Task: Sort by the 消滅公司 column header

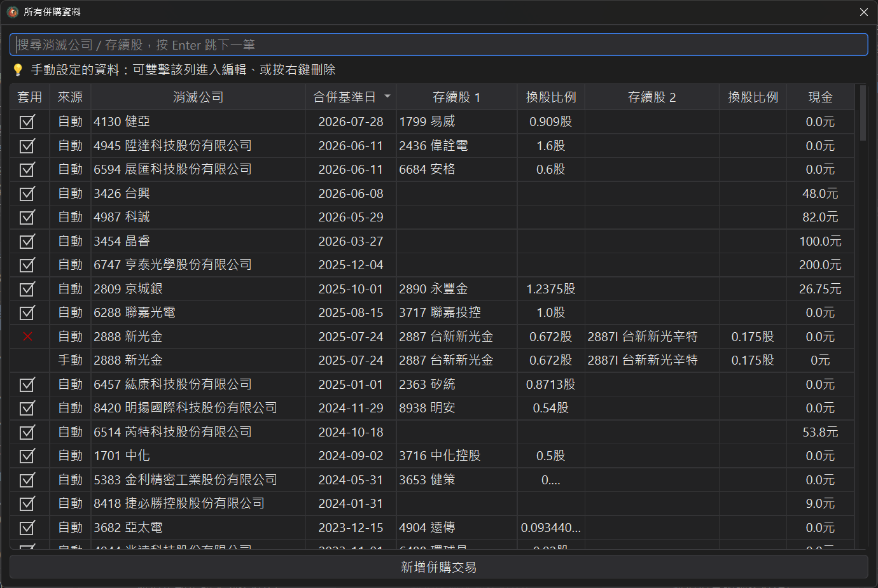Action: 199,97
